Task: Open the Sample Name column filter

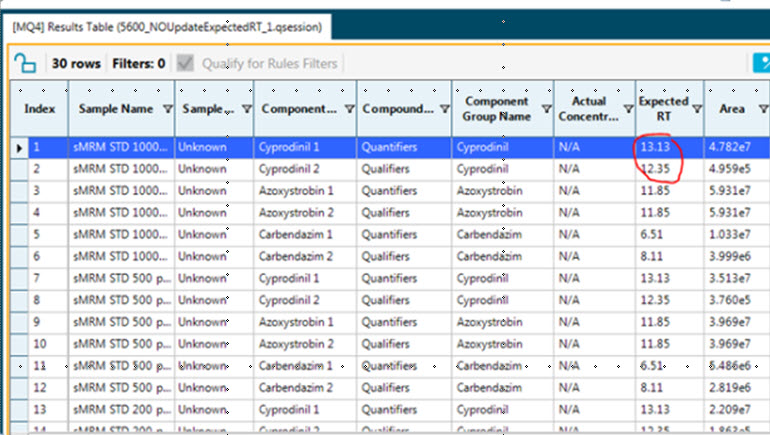Action: pos(167,109)
